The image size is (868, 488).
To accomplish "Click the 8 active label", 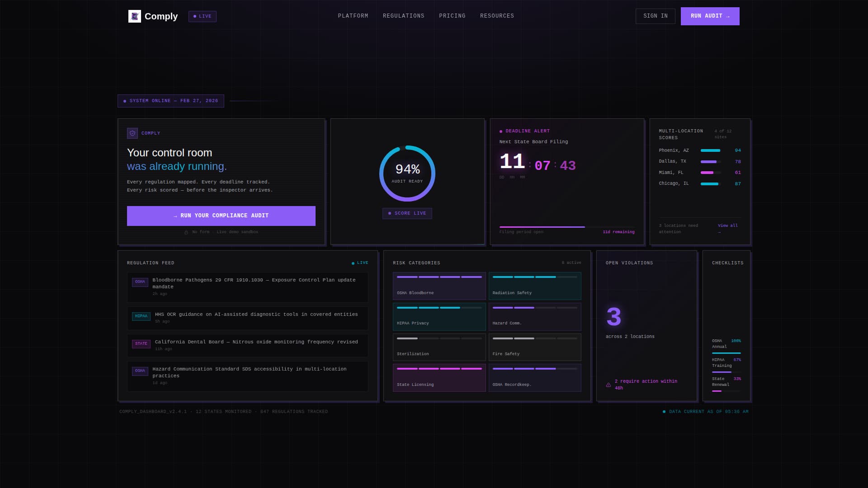I will (x=571, y=263).
